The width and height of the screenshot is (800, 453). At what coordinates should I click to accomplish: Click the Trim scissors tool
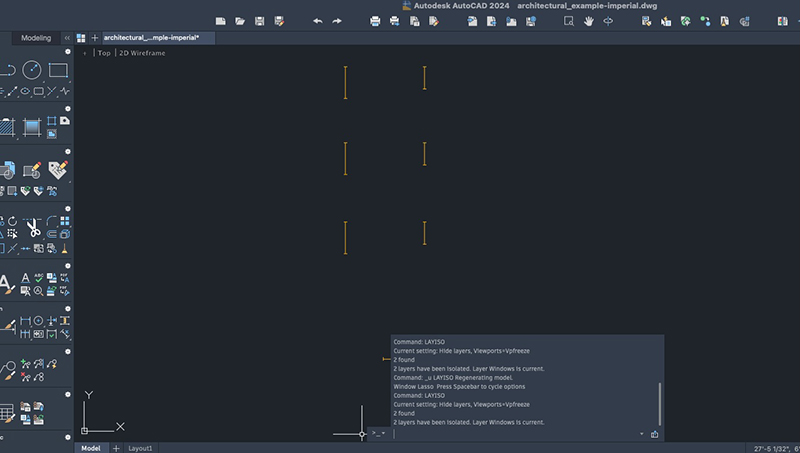[33, 229]
